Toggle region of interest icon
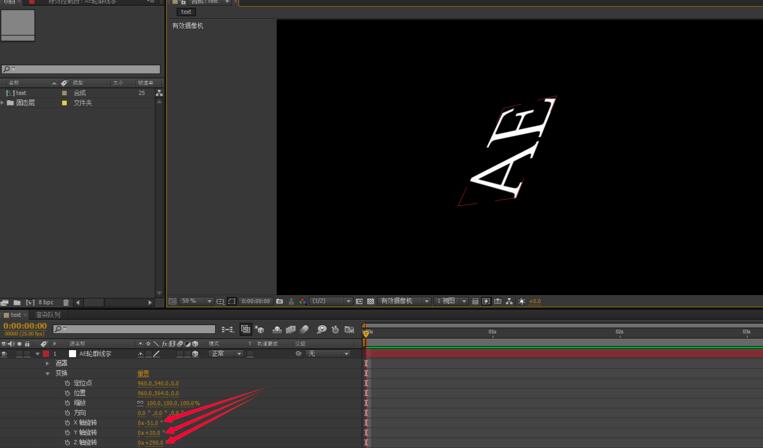This screenshot has width=763, height=448. (x=359, y=302)
